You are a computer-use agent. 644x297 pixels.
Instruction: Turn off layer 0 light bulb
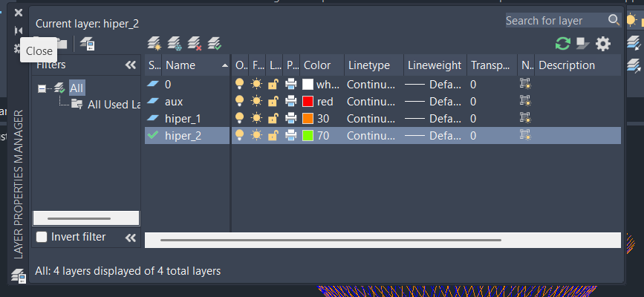(x=239, y=84)
